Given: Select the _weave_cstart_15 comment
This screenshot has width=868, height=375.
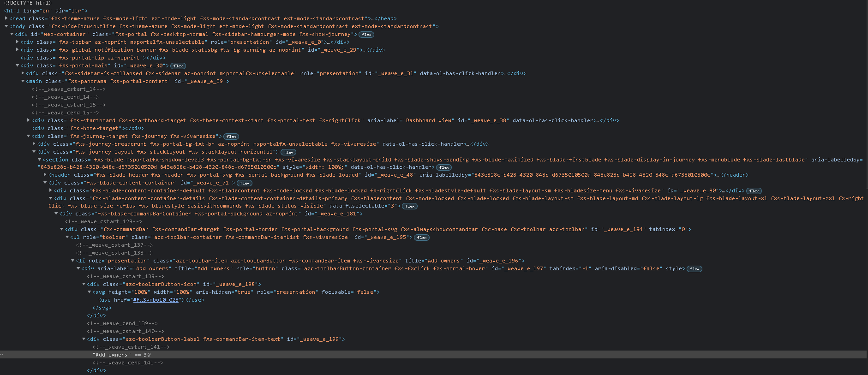Looking at the screenshot, I should [68, 105].
